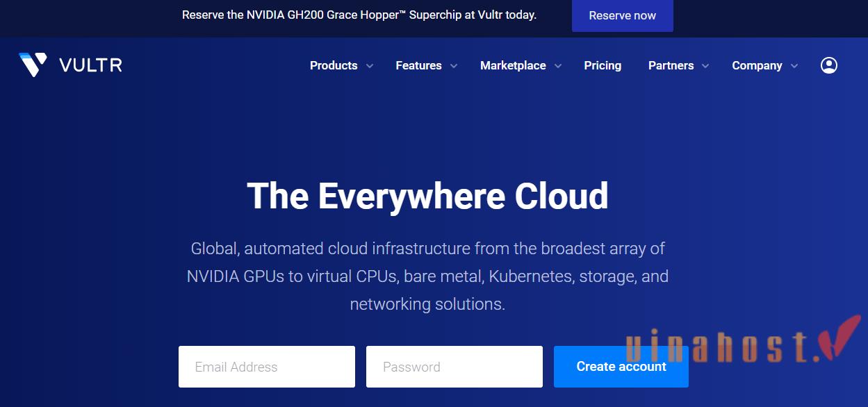This screenshot has height=407, width=868.
Task: Open the Partners menu
Action: pyautogui.click(x=671, y=65)
